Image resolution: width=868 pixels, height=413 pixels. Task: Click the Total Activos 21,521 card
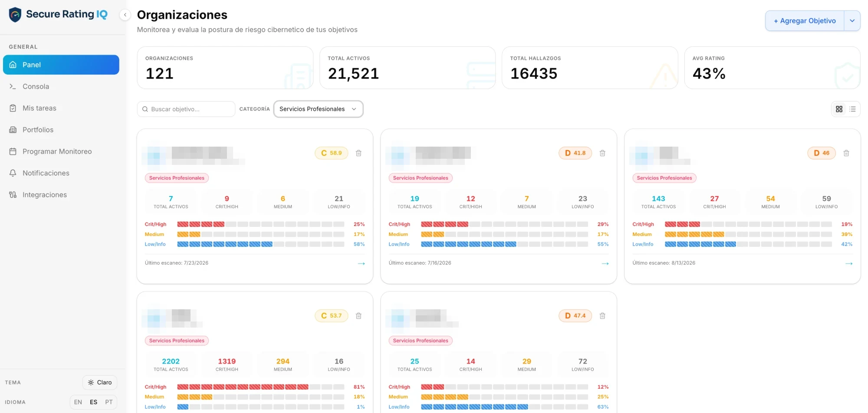pyautogui.click(x=408, y=68)
